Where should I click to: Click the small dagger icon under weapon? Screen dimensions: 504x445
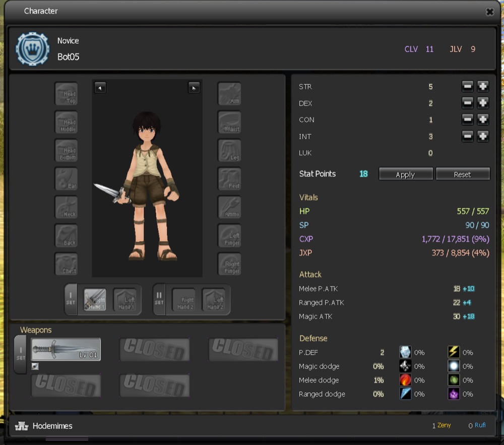click(x=35, y=366)
